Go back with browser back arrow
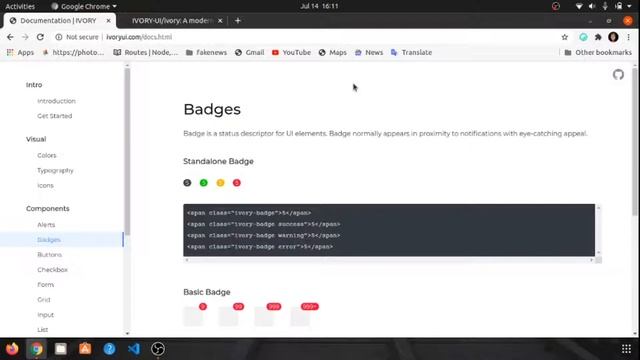Screen dimensions: 640x360 point(10,37)
